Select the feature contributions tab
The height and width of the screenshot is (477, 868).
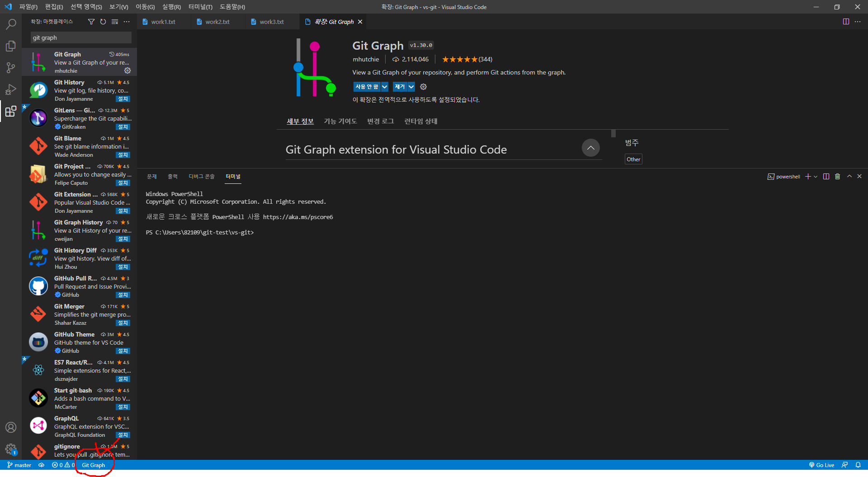(340, 121)
